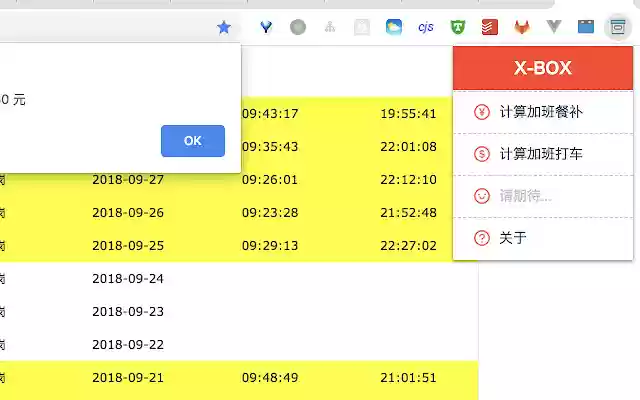640x400 pixels.
Task: Click the 请期待... menu item
Action: tap(524, 196)
